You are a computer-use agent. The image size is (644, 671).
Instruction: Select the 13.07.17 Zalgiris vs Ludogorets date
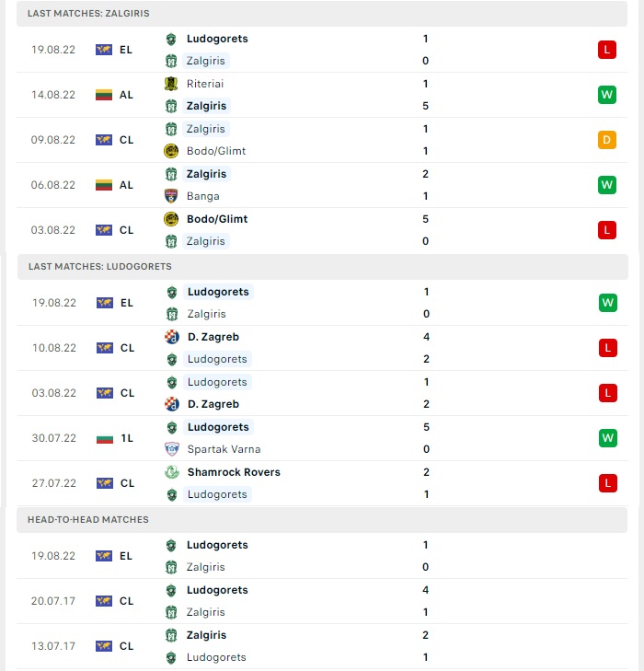coord(53,646)
